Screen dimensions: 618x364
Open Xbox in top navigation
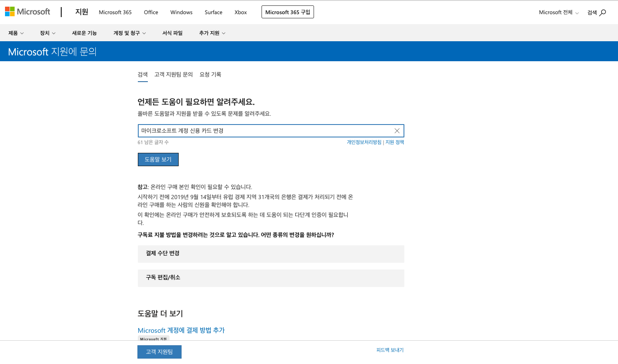click(241, 12)
